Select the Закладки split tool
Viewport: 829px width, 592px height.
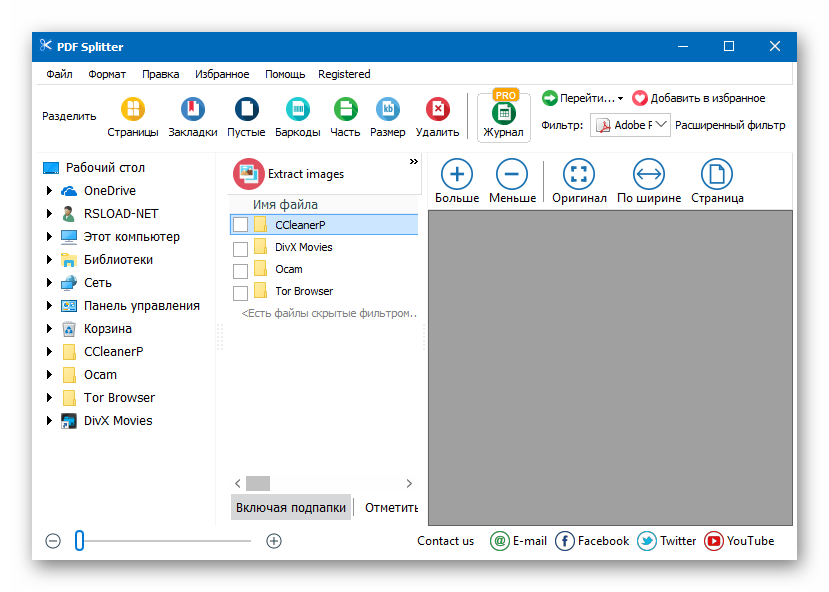(192, 110)
